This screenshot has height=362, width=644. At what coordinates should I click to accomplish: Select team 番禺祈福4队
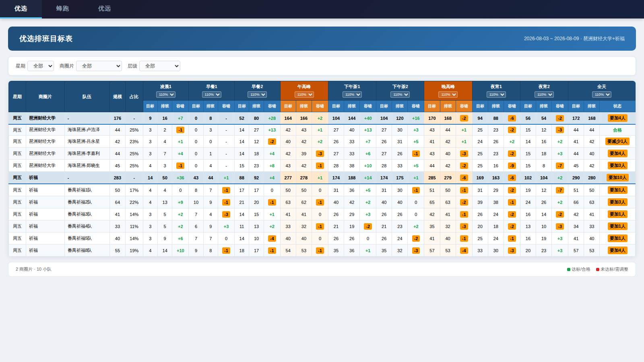80,226
